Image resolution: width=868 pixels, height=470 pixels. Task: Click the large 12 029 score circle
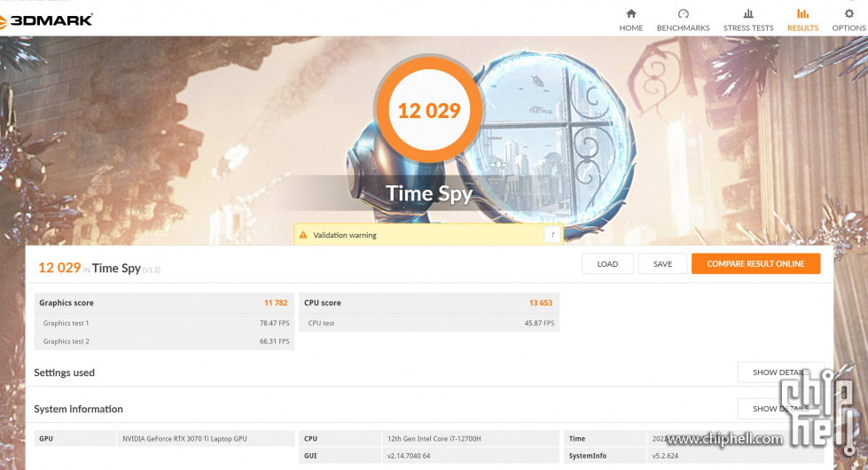(x=429, y=110)
